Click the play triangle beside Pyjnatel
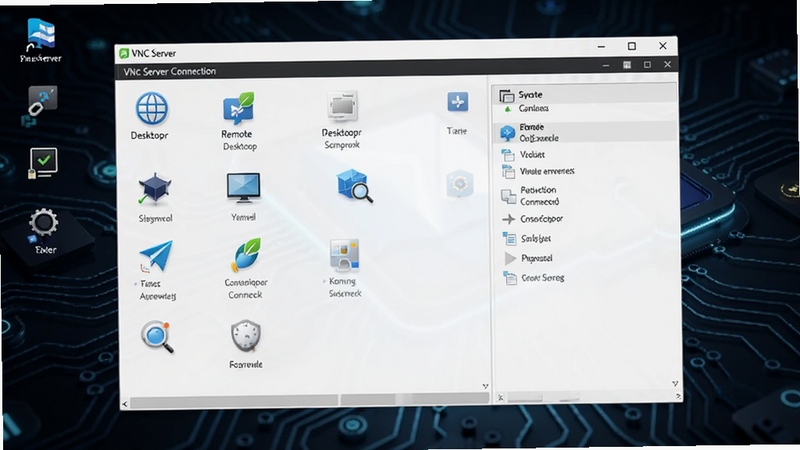This screenshot has height=450, width=800. point(510,259)
